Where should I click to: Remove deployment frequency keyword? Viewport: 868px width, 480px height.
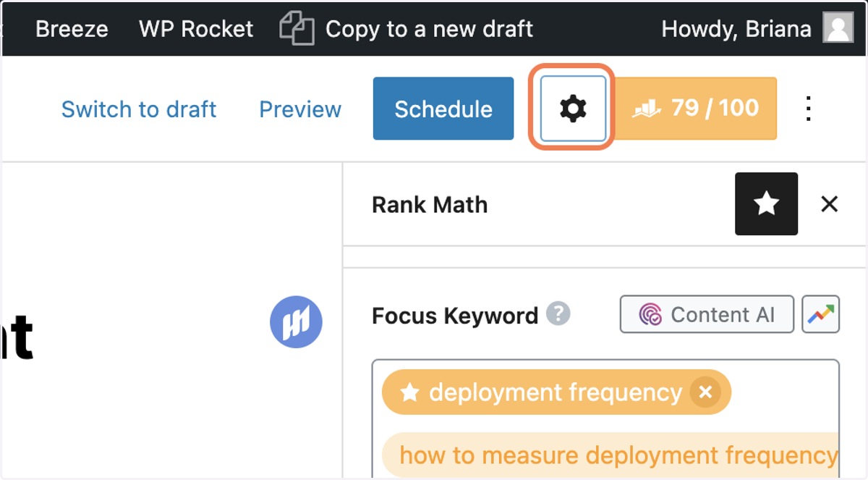tap(705, 392)
